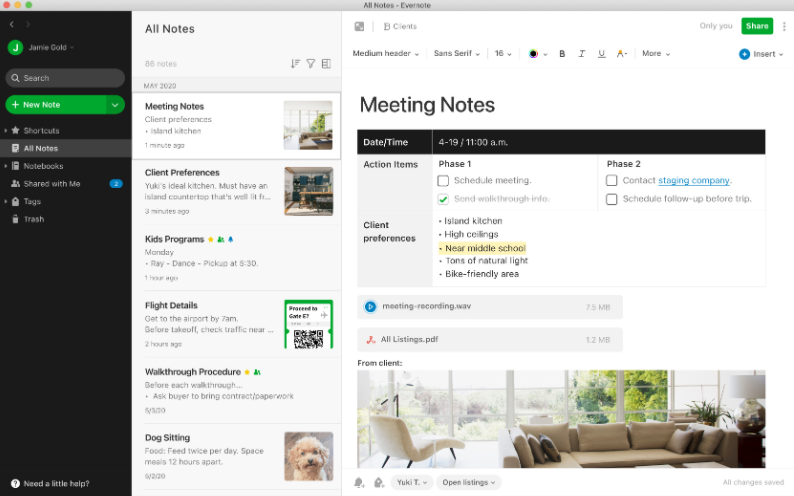Check the Schedule meeting checkbox
Viewport: 794px width, 496px height.
click(443, 181)
